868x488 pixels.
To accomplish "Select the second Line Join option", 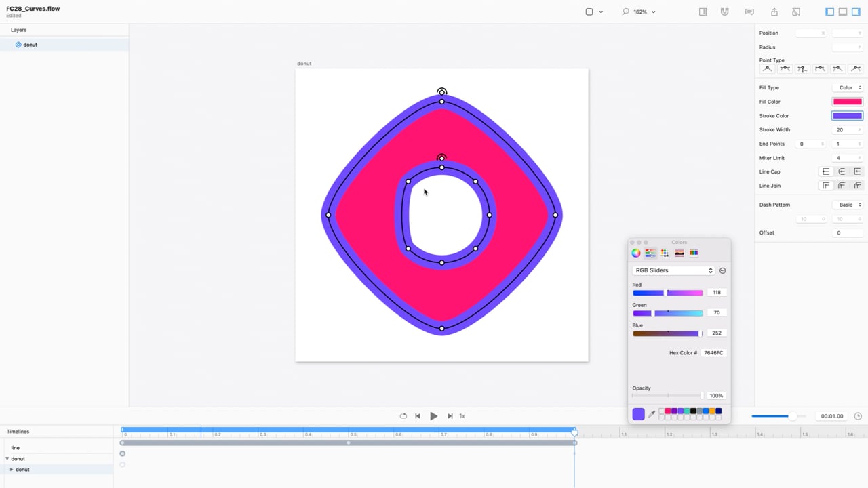I will point(842,186).
